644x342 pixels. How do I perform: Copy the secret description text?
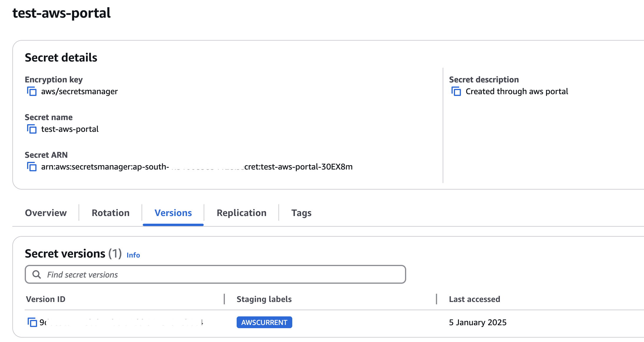coord(456,92)
